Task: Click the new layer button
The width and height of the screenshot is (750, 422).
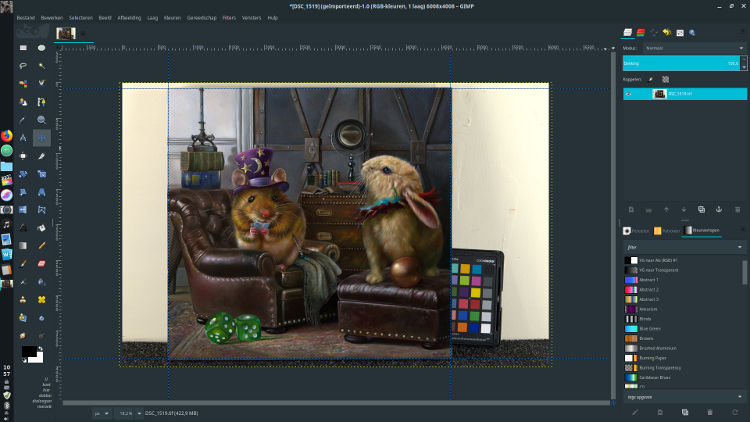Action: coord(631,210)
